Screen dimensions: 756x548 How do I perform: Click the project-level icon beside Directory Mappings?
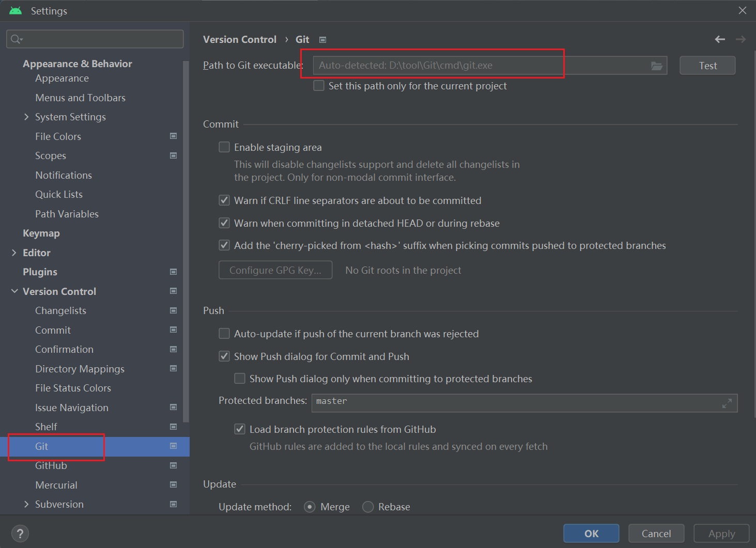click(174, 369)
